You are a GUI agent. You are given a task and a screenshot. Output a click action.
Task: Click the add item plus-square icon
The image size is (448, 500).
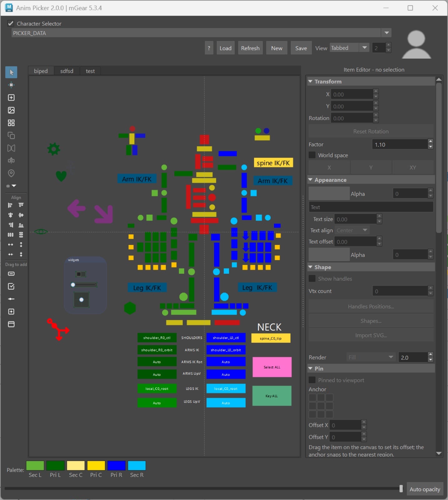(x=11, y=97)
